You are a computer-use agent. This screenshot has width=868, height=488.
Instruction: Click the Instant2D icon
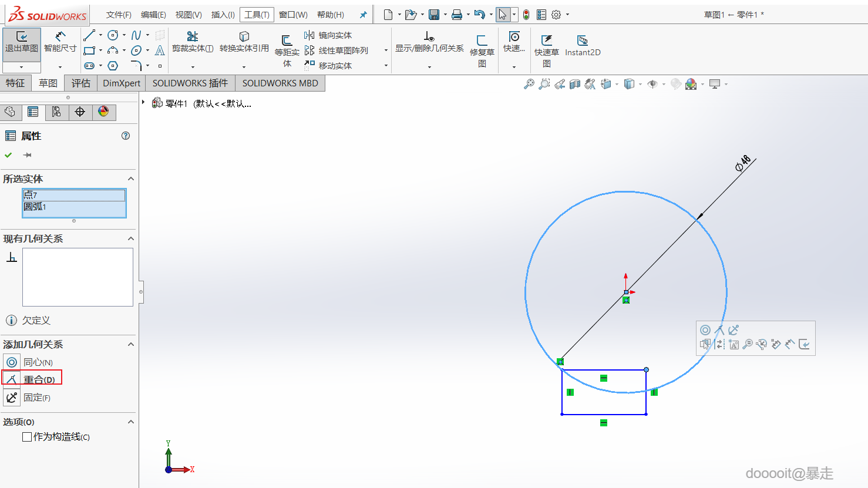coord(582,45)
